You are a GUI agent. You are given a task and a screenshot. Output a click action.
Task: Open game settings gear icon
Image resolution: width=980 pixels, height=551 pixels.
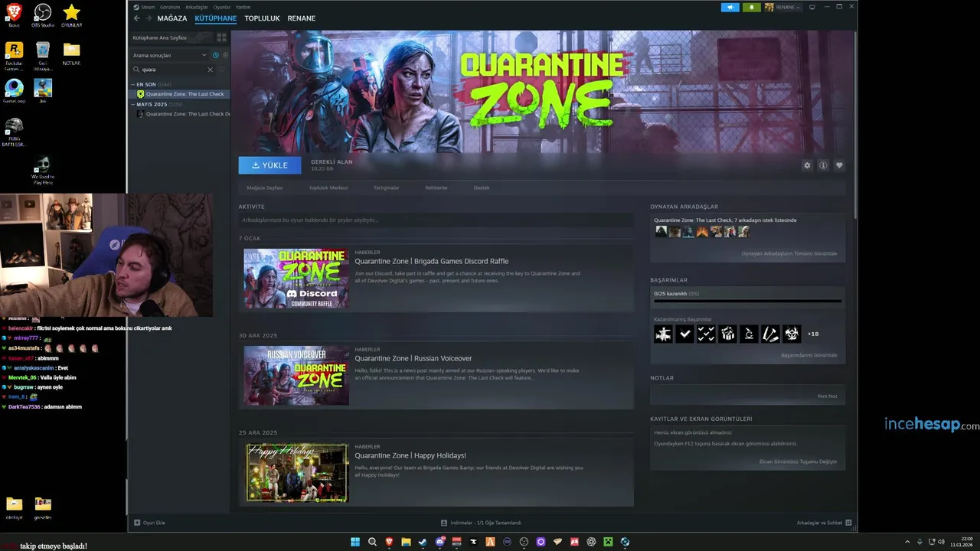[807, 165]
